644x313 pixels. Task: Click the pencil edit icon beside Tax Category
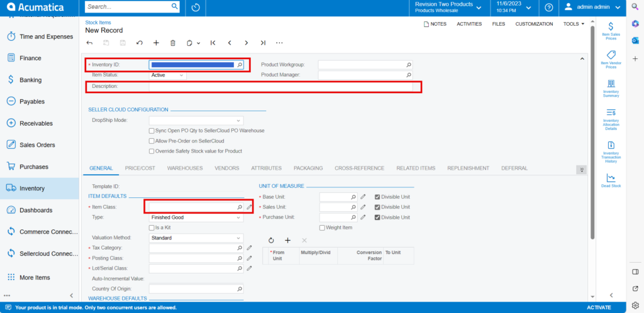point(249,248)
